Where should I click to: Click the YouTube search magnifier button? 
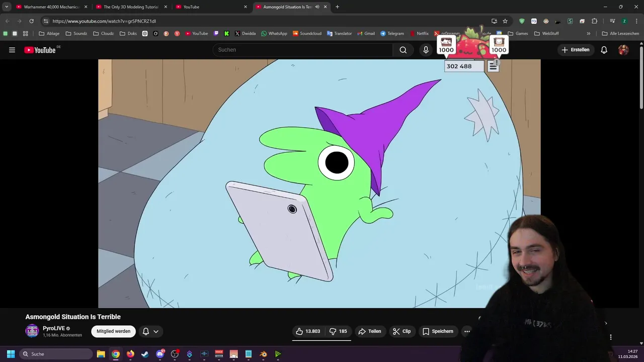(403, 50)
